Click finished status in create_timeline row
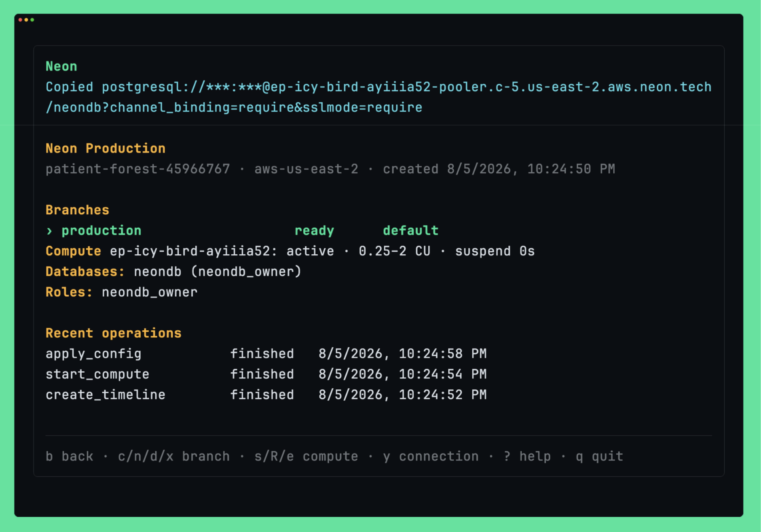The height and width of the screenshot is (532, 761). point(262,395)
